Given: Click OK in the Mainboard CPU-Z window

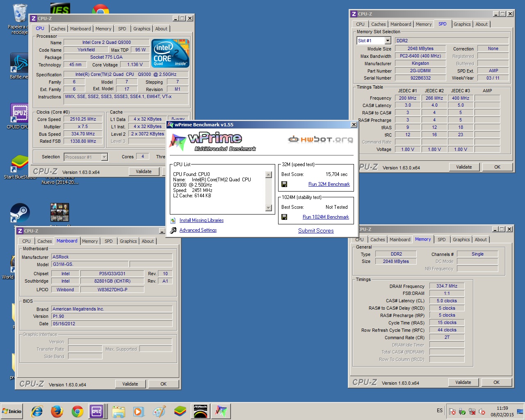Looking at the screenshot, I should coord(163,384).
